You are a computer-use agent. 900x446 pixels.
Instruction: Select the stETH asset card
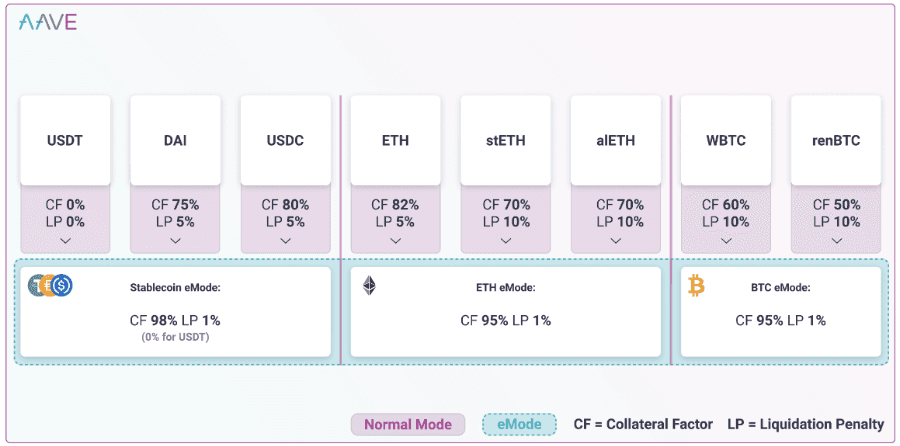pos(505,140)
